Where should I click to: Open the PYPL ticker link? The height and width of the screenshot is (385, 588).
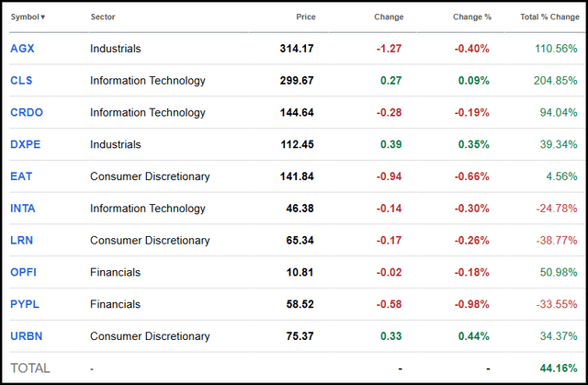25,304
